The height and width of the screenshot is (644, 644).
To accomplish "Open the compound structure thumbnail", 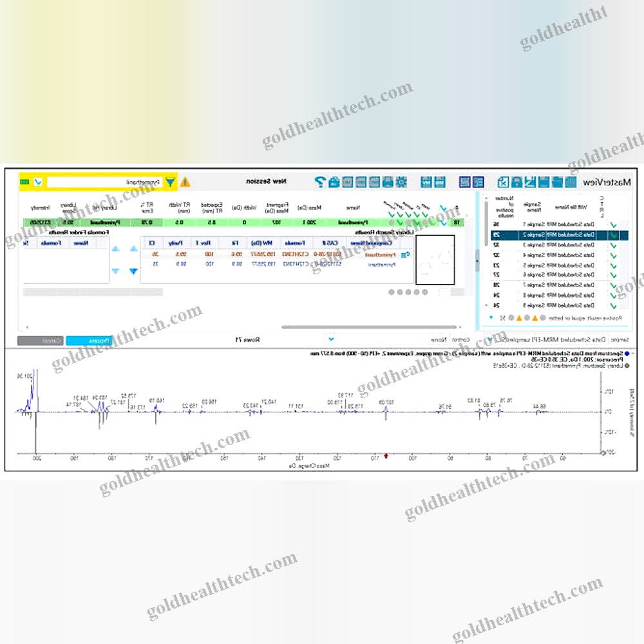I will [435, 260].
